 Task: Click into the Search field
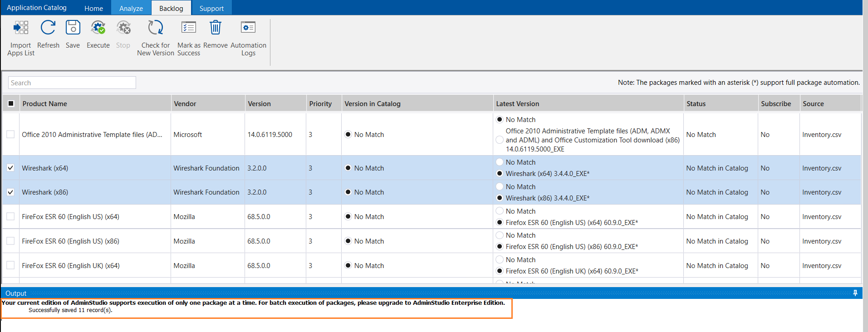click(x=72, y=83)
